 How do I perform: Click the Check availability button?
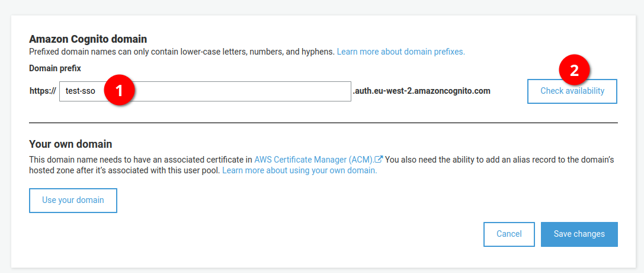pos(572,91)
